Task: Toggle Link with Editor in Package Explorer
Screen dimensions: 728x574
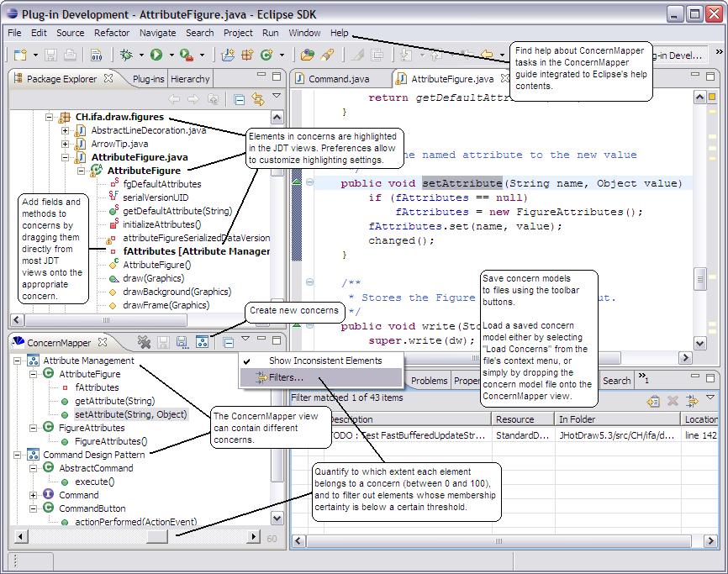Action: (258, 99)
